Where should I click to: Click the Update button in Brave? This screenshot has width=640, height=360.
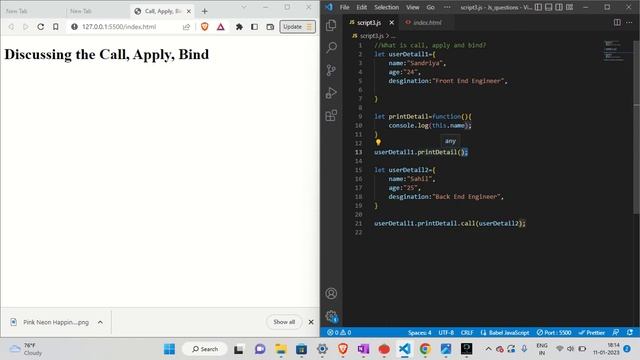point(298,27)
